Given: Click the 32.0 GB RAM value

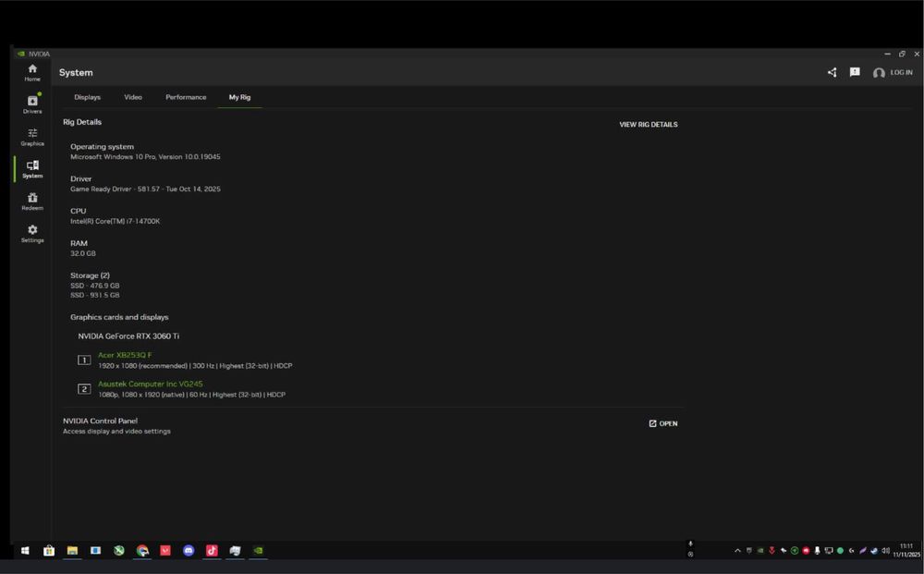Looking at the screenshot, I should pos(82,253).
